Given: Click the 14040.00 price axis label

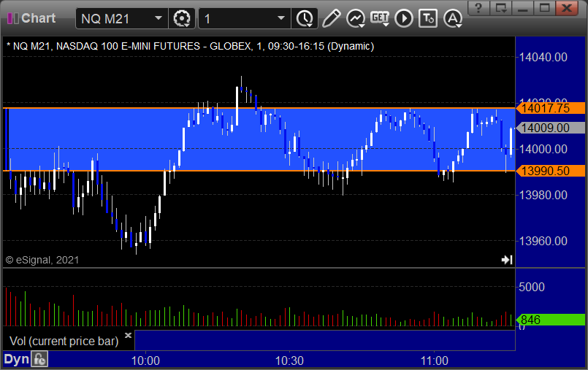Looking at the screenshot, I should [543, 58].
